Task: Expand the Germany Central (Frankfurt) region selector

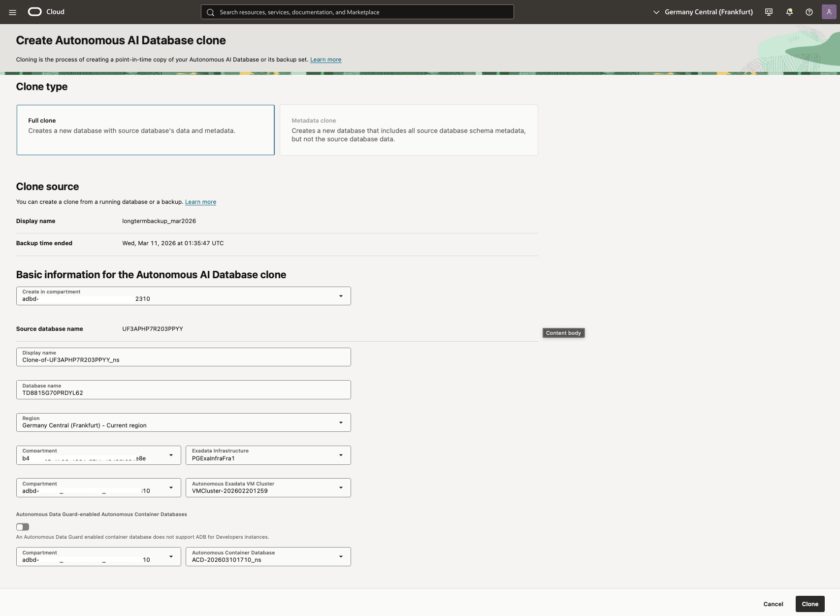Action: [x=703, y=12]
